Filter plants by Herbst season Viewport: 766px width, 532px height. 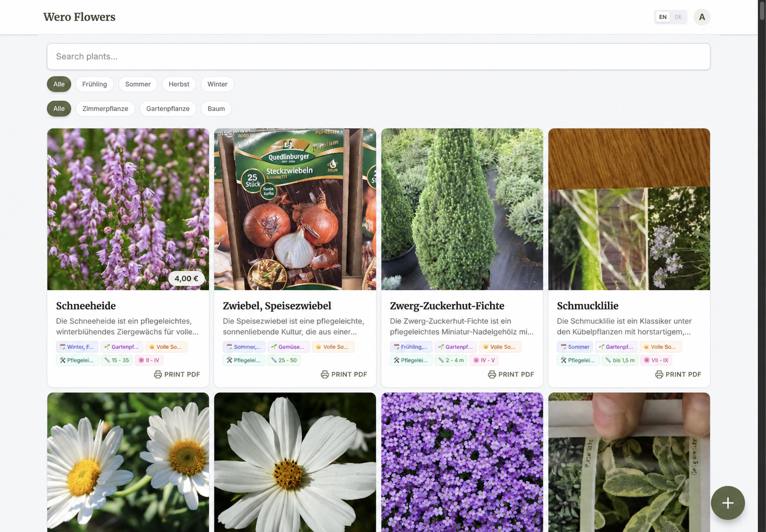click(179, 84)
